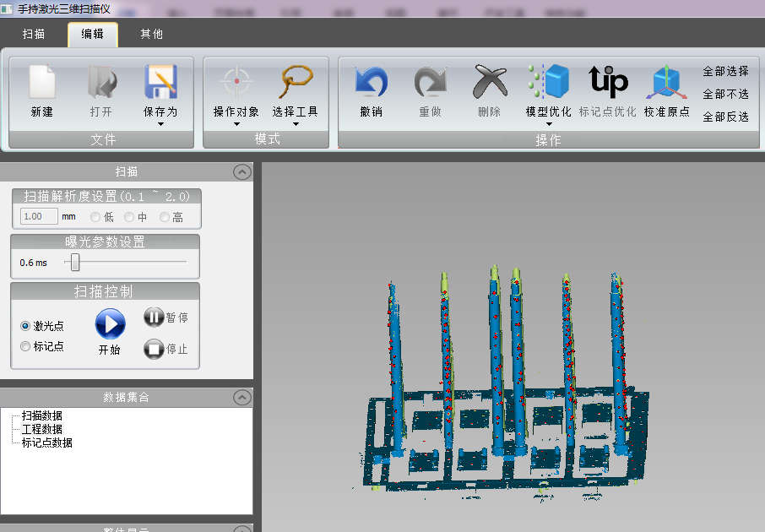765x532 pixels.
Task: Click the 停止 stop scan icon
Action: (154, 348)
